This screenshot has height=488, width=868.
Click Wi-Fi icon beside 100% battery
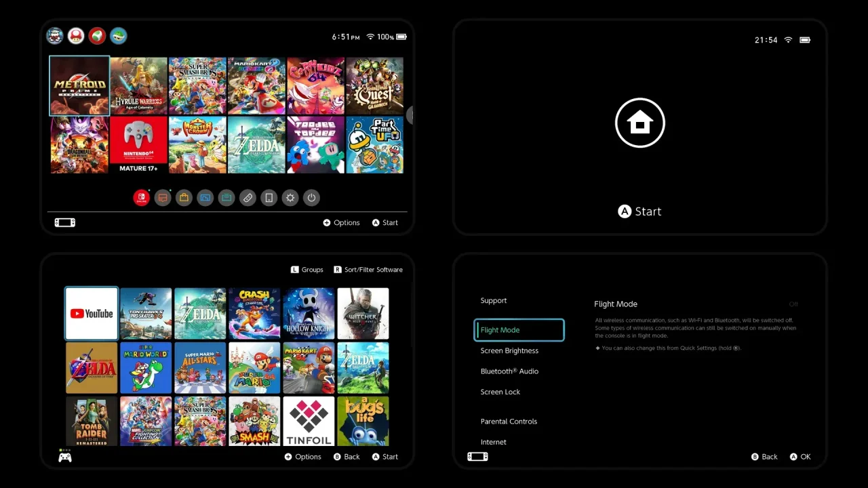[370, 37]
